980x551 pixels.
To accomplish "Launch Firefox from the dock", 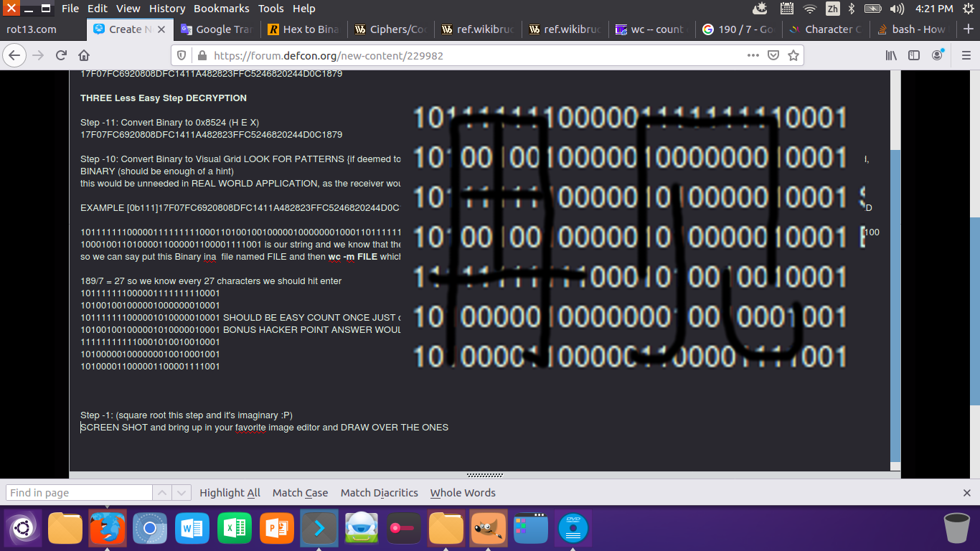I will (107, 529).
